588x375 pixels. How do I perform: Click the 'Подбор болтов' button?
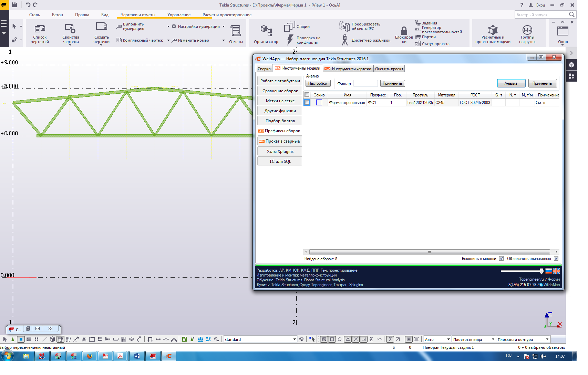click(280, 121)
